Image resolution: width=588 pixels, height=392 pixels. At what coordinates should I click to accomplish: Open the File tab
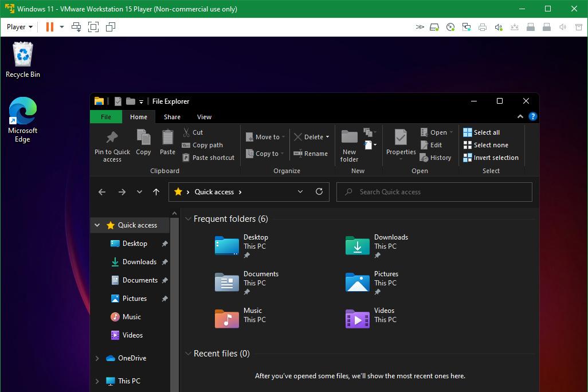pos(106,117)
